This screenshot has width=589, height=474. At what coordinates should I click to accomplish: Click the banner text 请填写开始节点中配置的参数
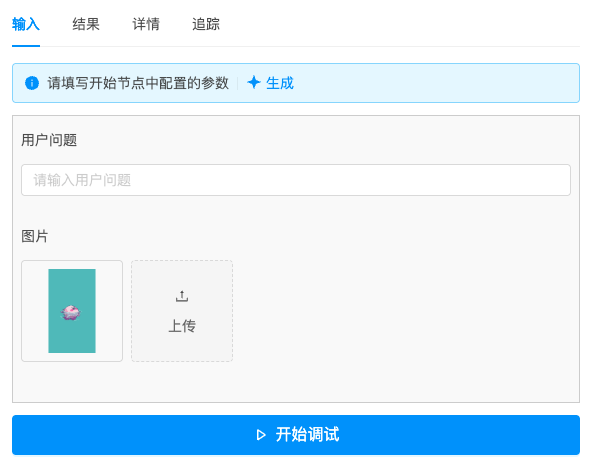138,83
